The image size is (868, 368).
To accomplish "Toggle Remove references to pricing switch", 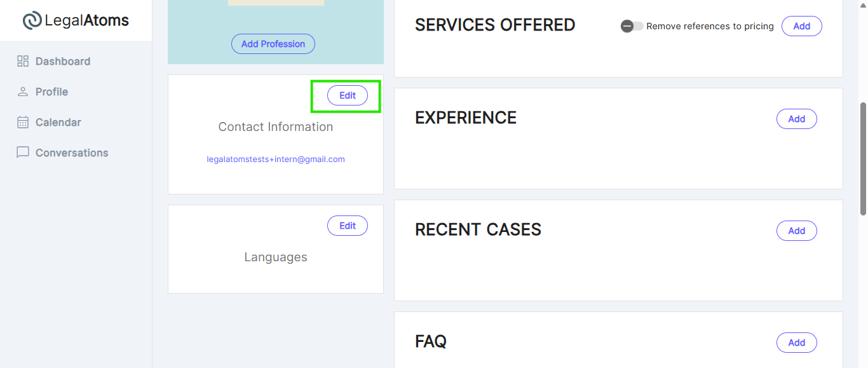I will pyautogui.click(x=632, y=26).
